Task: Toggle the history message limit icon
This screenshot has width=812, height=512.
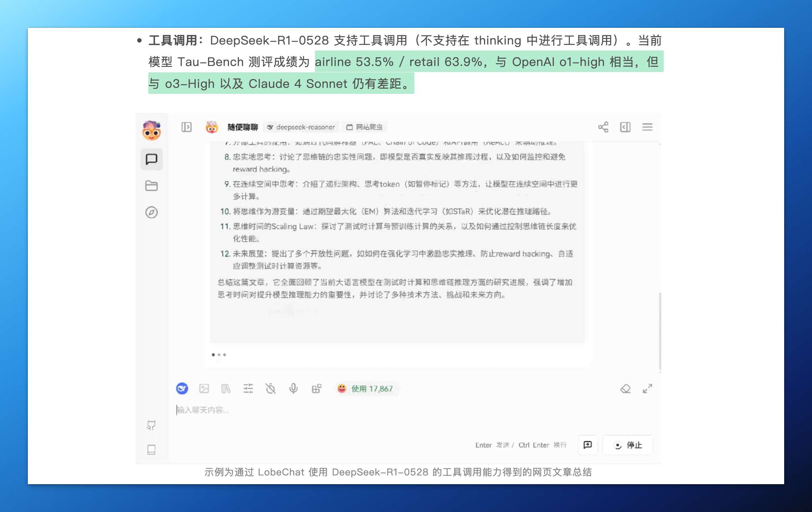Action: click(x=270, y=388)
